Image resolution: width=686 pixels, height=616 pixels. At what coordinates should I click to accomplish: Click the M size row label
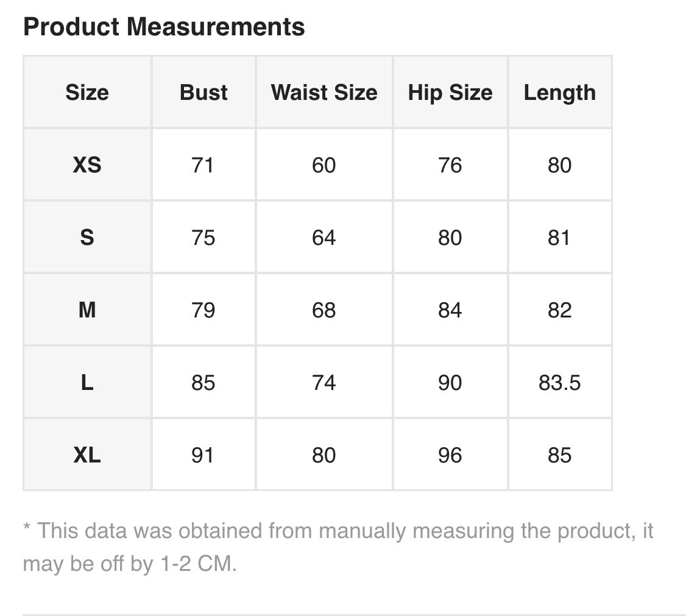point(87,310)
